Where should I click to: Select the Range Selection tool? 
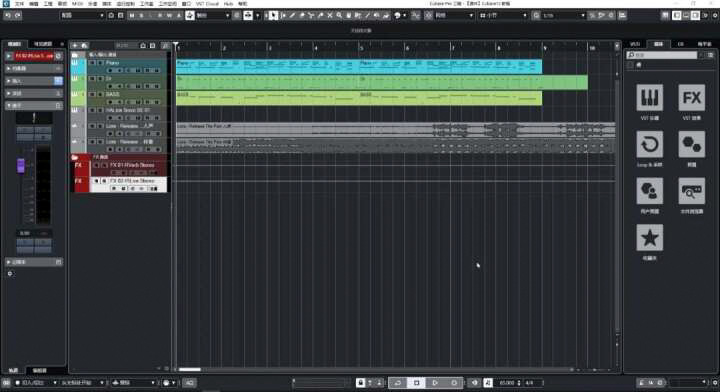(x=283, y=15)
